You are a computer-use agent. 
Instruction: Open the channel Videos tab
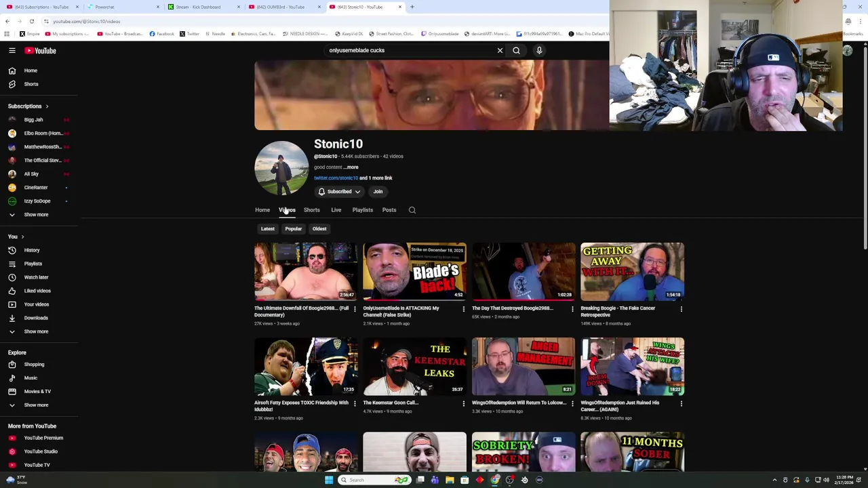287,210
